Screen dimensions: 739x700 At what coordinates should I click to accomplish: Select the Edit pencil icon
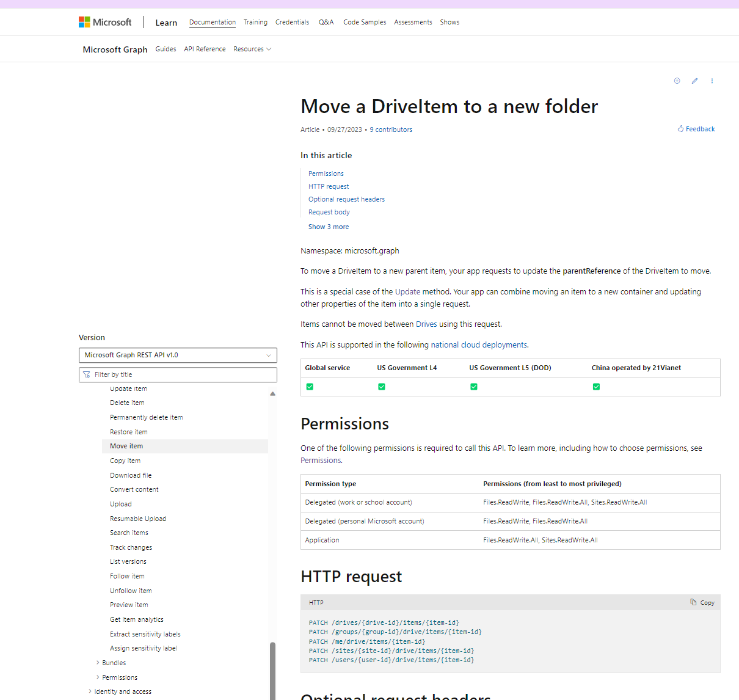694,81
